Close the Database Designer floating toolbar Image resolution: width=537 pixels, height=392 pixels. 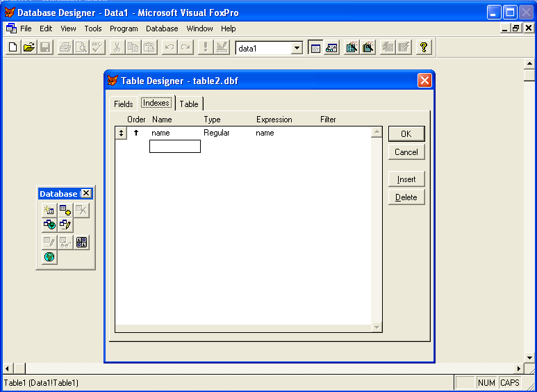[86, 193]
